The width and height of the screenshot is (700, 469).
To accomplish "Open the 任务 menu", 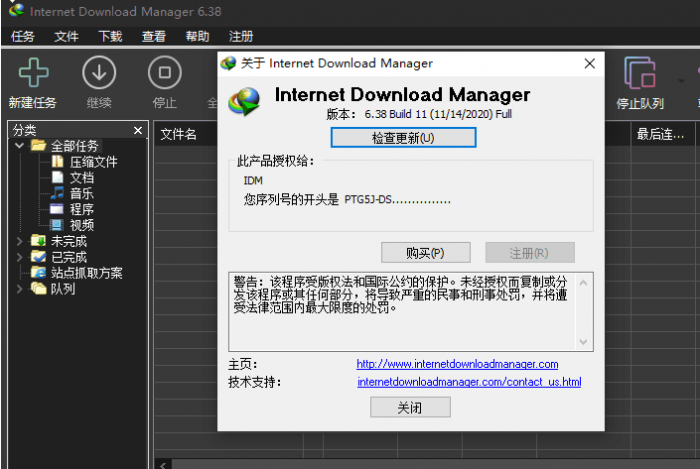I will [22, 36].
